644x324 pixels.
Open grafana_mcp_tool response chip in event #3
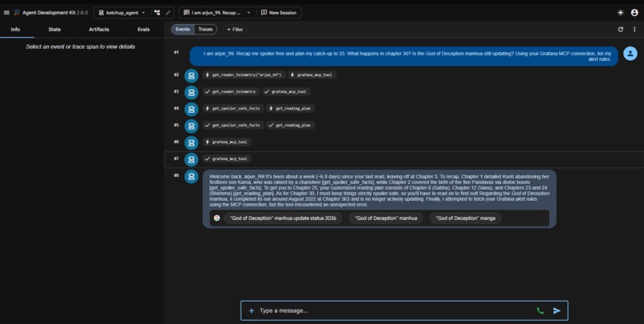coord(286,92)
